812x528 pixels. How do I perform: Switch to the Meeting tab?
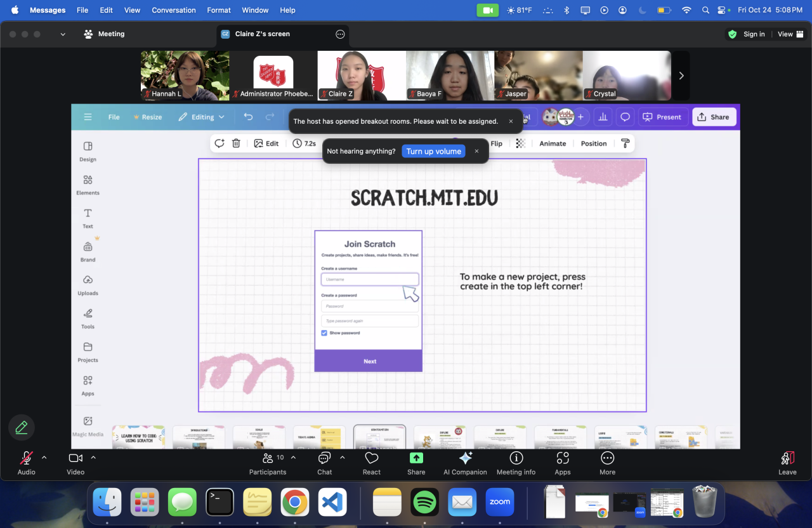click(x=105, y=34)
